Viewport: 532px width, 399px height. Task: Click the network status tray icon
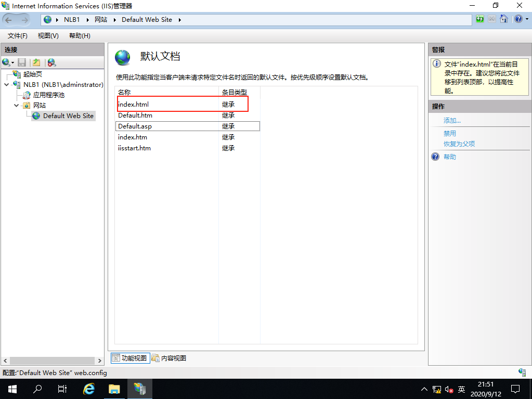pos(437,390)
